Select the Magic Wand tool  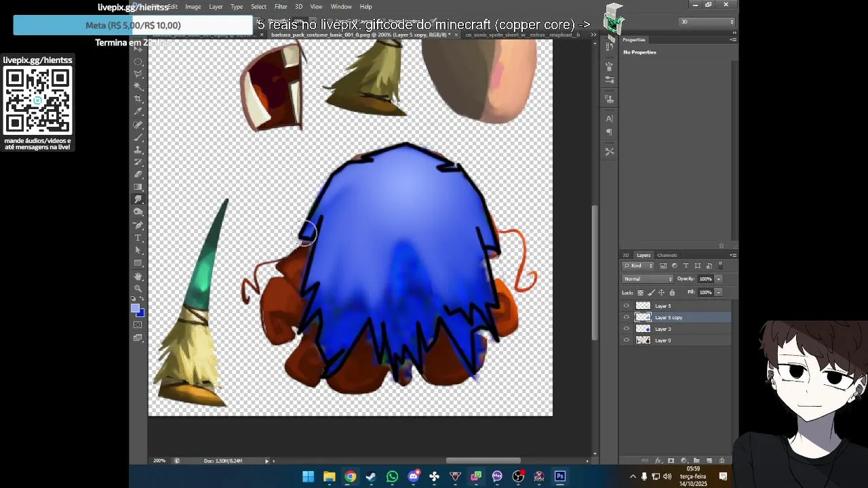pos(138,86)
